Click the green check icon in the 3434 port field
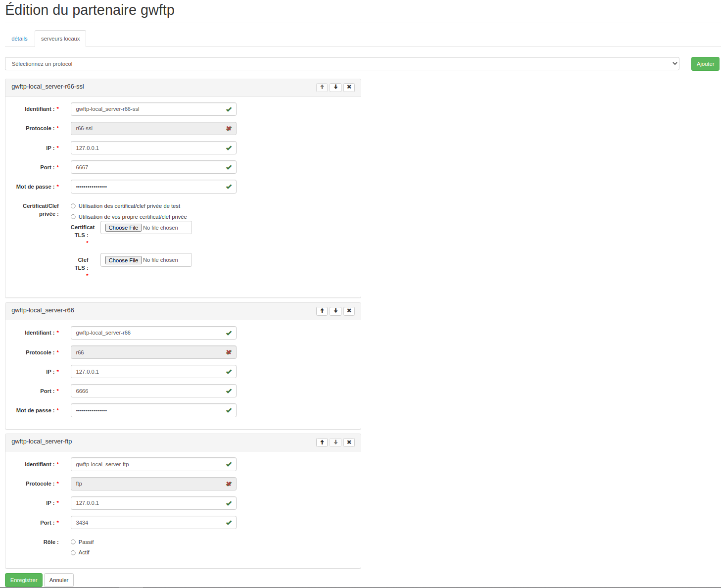 229,523
